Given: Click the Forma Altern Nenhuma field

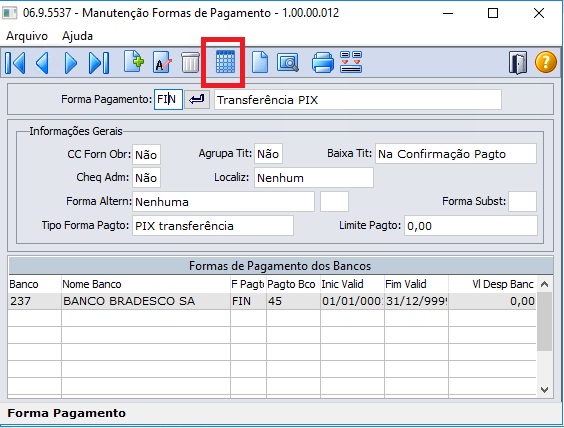Looking at the screenshot, I should coord(223,202).
